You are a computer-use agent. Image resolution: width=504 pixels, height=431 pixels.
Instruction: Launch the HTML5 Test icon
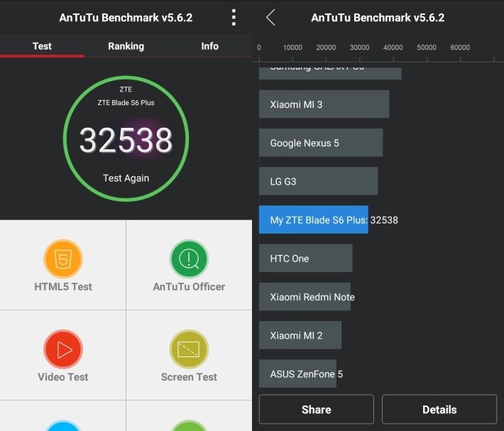[63, 258]
